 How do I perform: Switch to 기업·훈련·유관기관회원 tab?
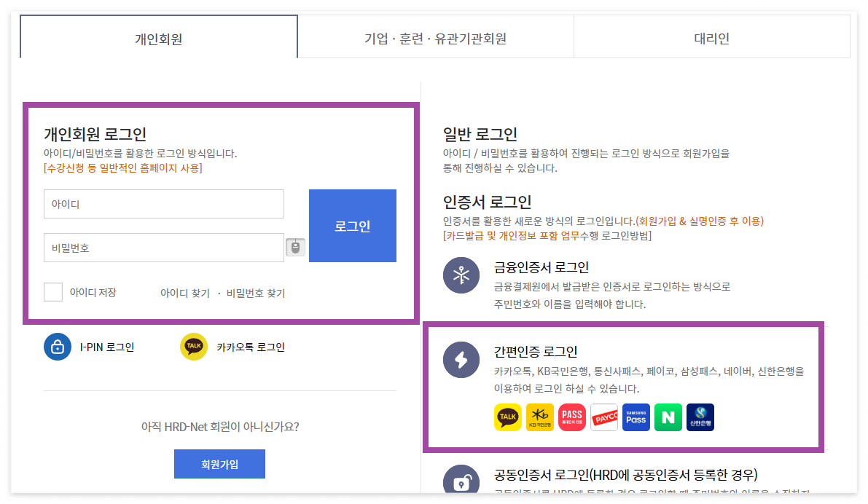[435, 36]
